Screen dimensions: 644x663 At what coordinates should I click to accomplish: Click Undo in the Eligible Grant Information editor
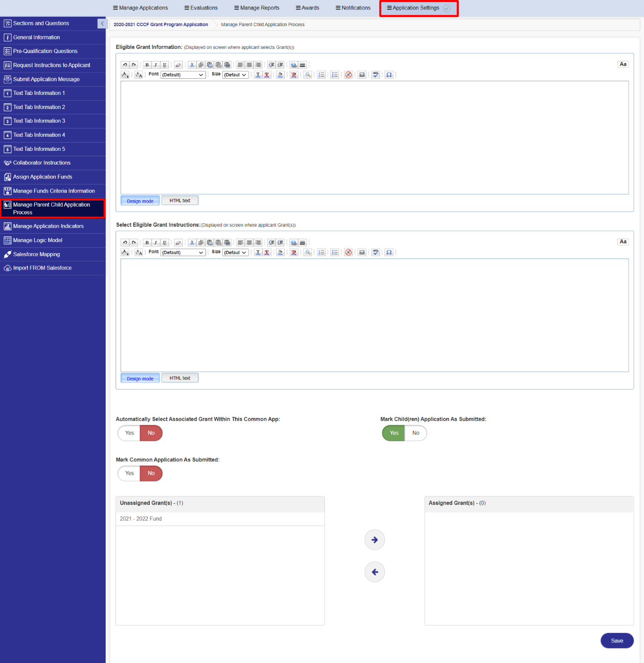125,65
